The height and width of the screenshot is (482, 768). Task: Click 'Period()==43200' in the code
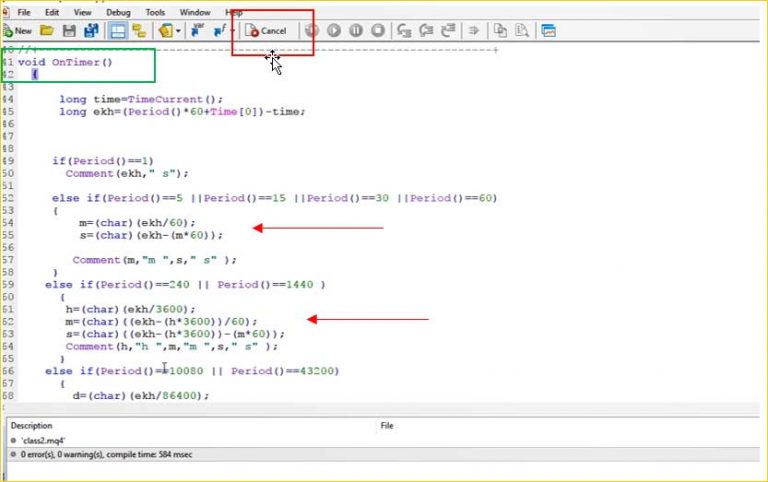(x=284, y=371)
